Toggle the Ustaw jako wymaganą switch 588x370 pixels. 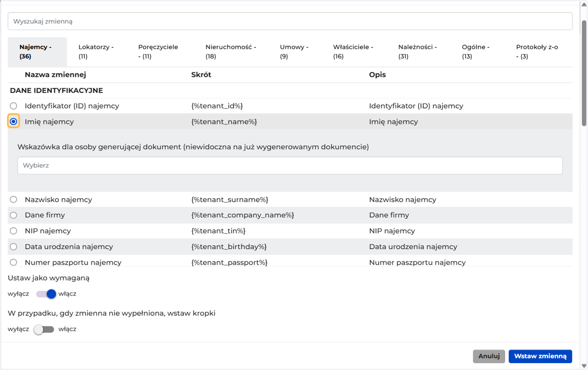pos(46,294)
